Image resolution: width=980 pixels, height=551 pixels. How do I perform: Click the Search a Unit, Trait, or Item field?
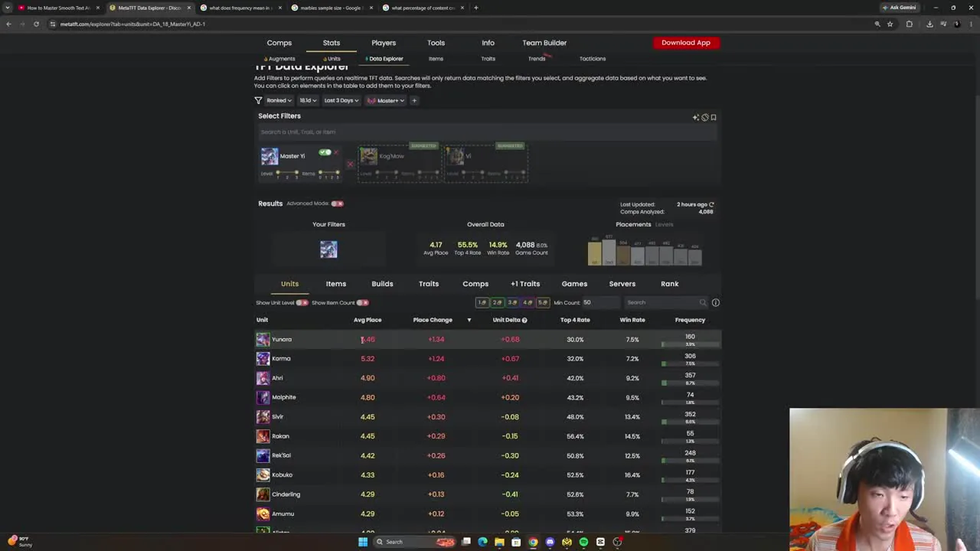(x=487, y=132)
